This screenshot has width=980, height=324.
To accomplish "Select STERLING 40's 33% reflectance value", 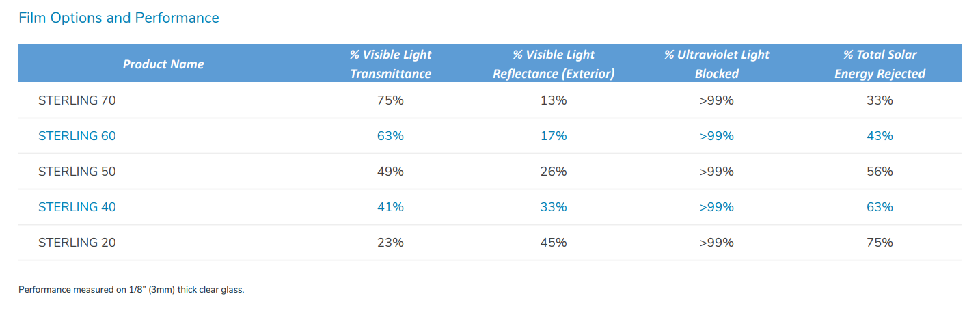I will tap(554, 207).
